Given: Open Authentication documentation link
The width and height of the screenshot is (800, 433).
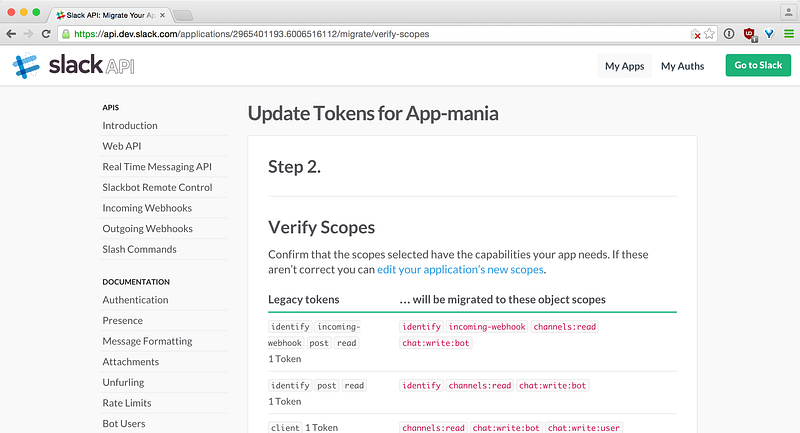Looking at the screenshot, I should (135, 300).
